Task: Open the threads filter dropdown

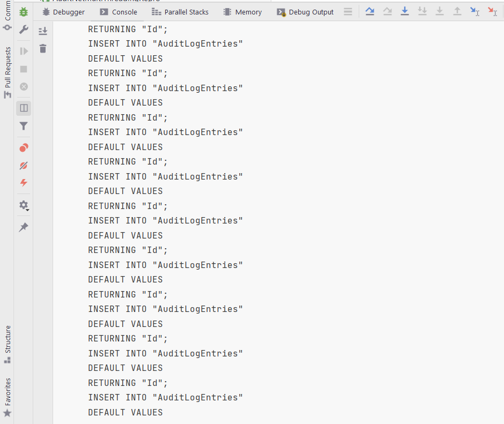Action: pyautogui.click(x=23, y=126)
